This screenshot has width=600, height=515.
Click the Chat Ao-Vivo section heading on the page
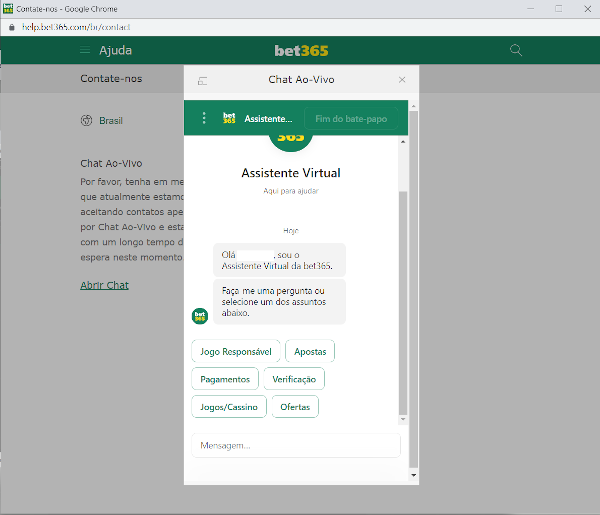(111, 163)
